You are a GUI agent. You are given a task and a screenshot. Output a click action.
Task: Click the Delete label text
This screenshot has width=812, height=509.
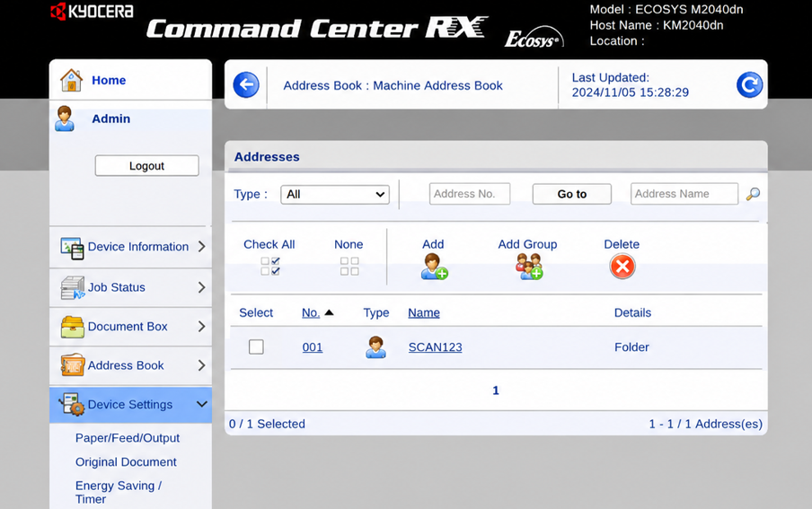tap(622, 244)
